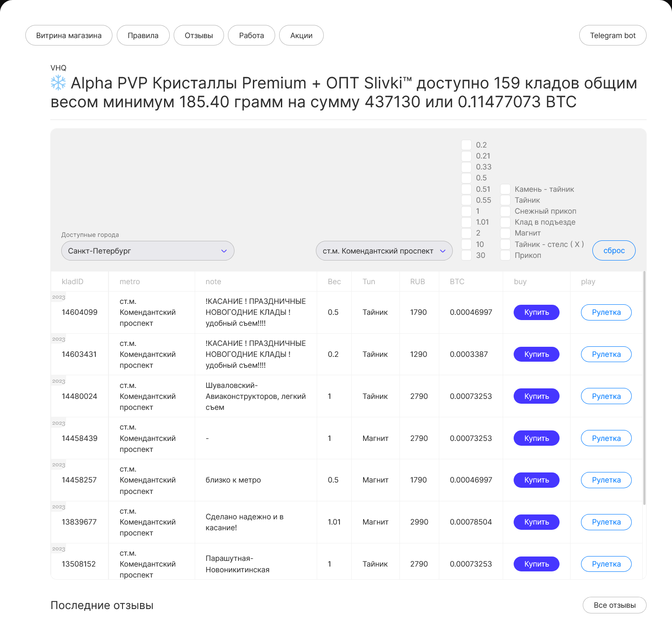672x620 pixels.
Task: Enable the 1.01 weight checkbox
Action: tap(466, 222)
